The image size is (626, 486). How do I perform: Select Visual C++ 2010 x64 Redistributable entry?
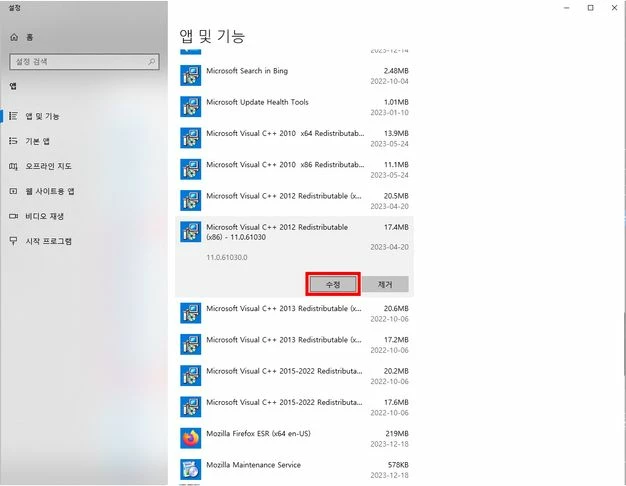point(294,138)
